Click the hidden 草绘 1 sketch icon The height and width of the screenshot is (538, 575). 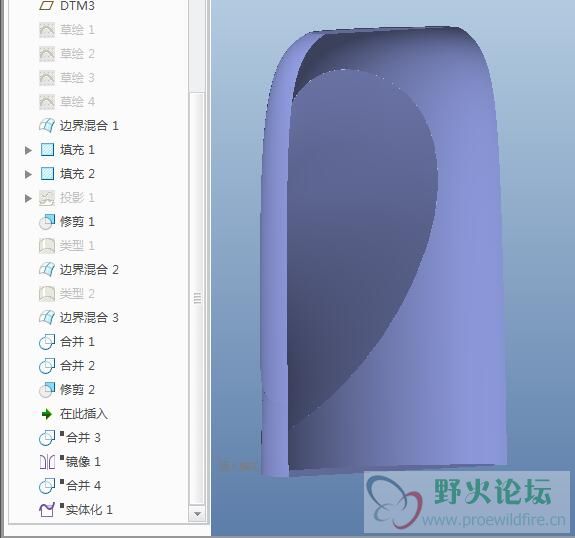[x=47, y=30]
